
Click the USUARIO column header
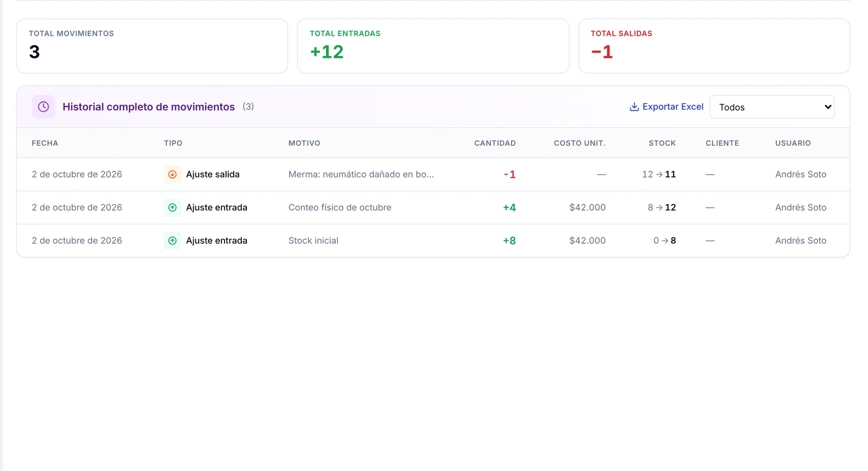pos(793,143)
